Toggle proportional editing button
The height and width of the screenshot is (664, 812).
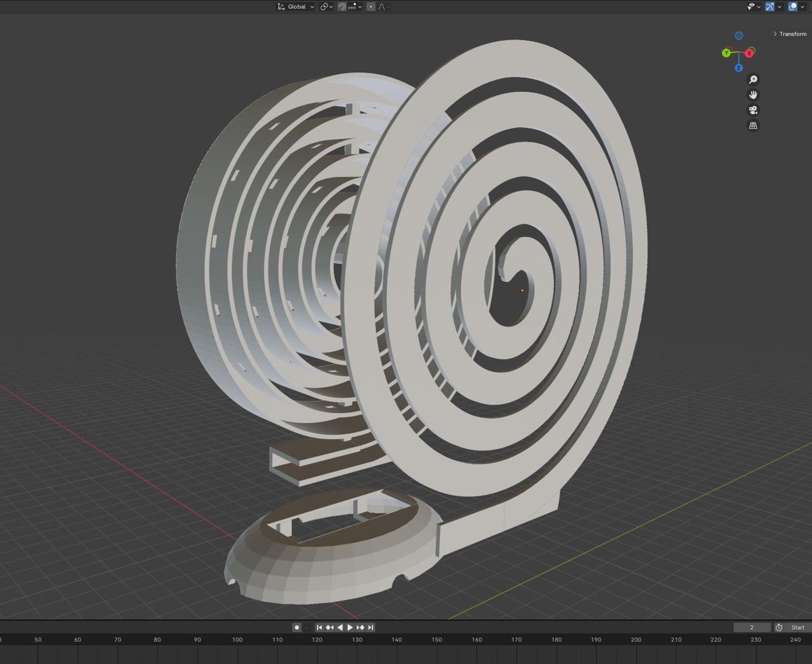coord(371,6)
